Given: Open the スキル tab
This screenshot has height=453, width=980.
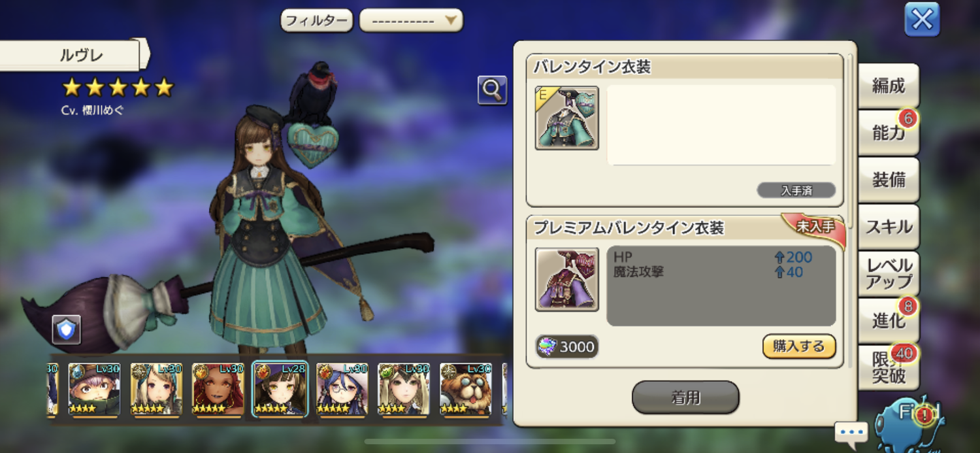Looking at the screenshot, I should 888,227.
